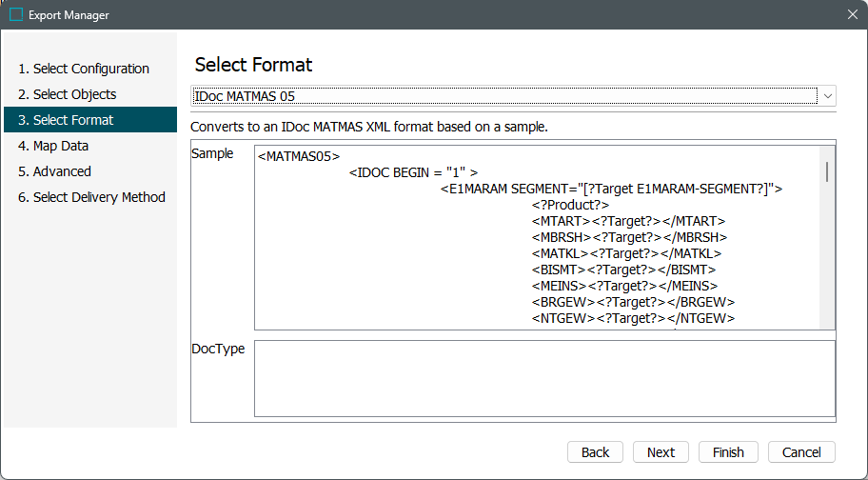Cancel the export wizard

(x=801, y=452)
